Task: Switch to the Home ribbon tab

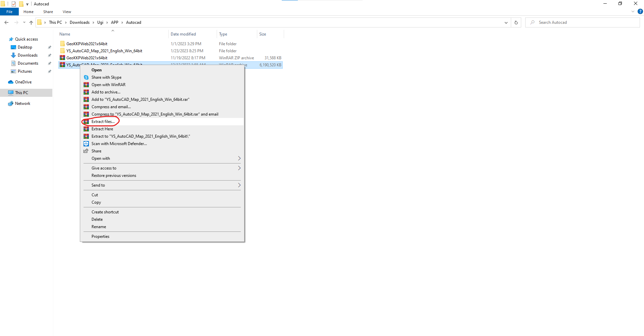Action: point(29,12)
